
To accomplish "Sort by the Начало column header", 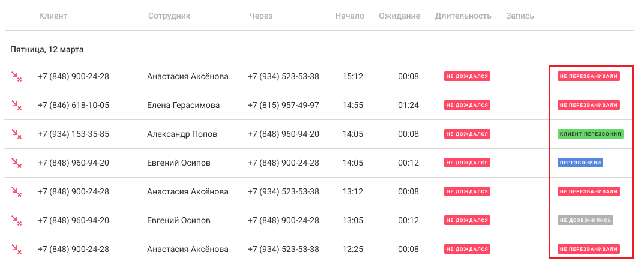I will tap(349, 16).
